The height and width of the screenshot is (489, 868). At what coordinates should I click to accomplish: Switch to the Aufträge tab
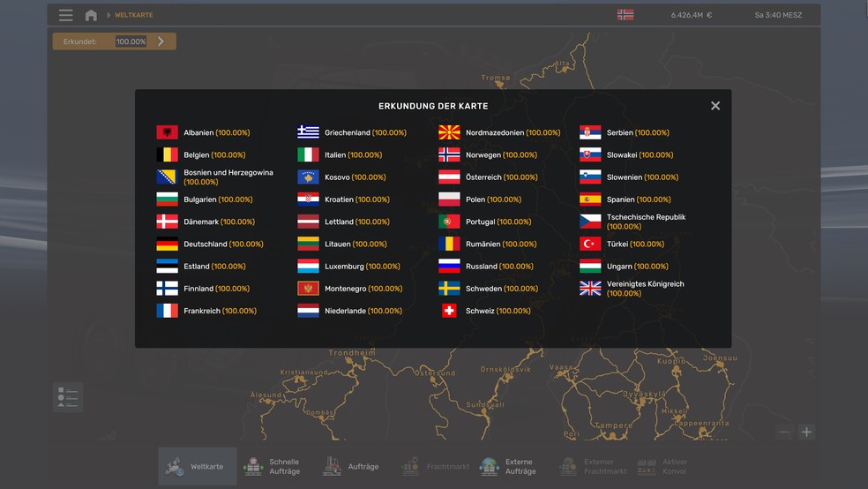(x=350, y=466)
